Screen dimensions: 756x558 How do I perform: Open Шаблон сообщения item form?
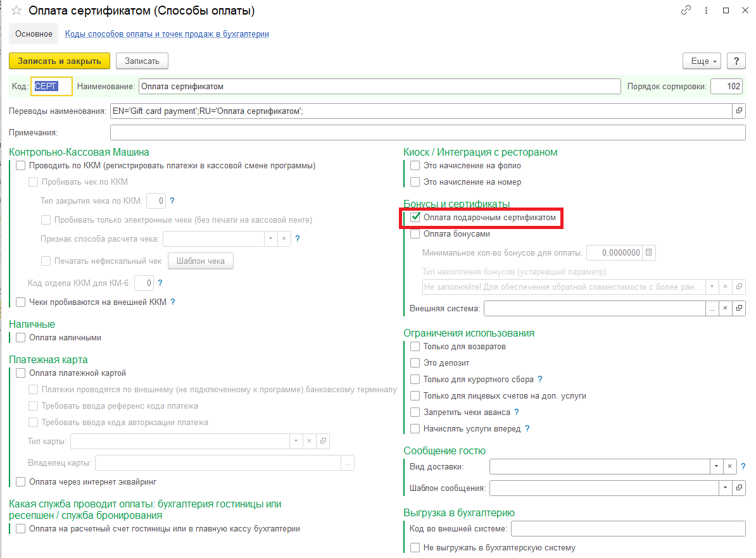739,488
